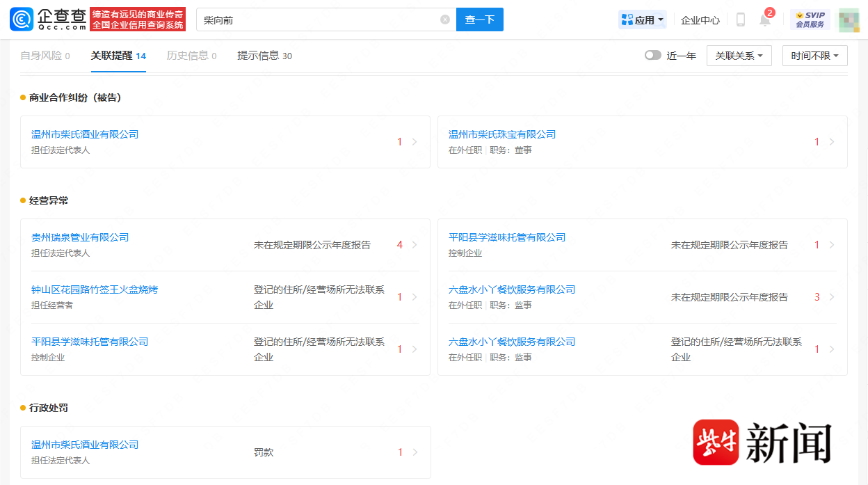Clear the search box with the X icon
This screenshot has width=868, height=485.
pos(445,19)
